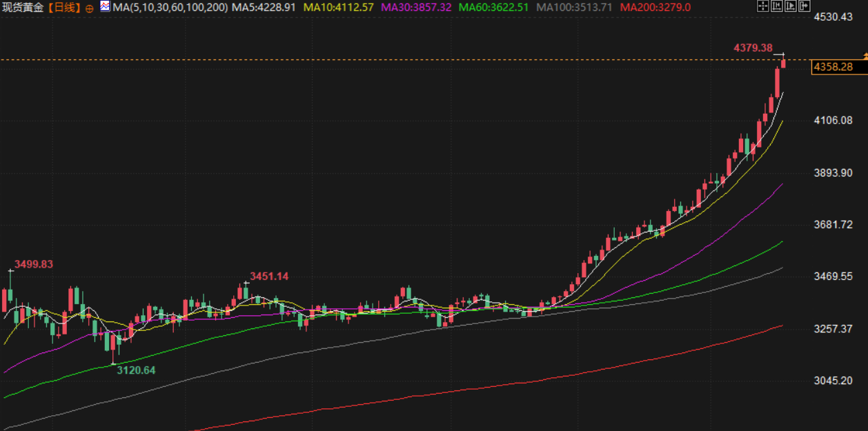This screenshot has height=431, width=868.
Task: Open the MA indicator chart icon
Action: (x=104, y=7)
